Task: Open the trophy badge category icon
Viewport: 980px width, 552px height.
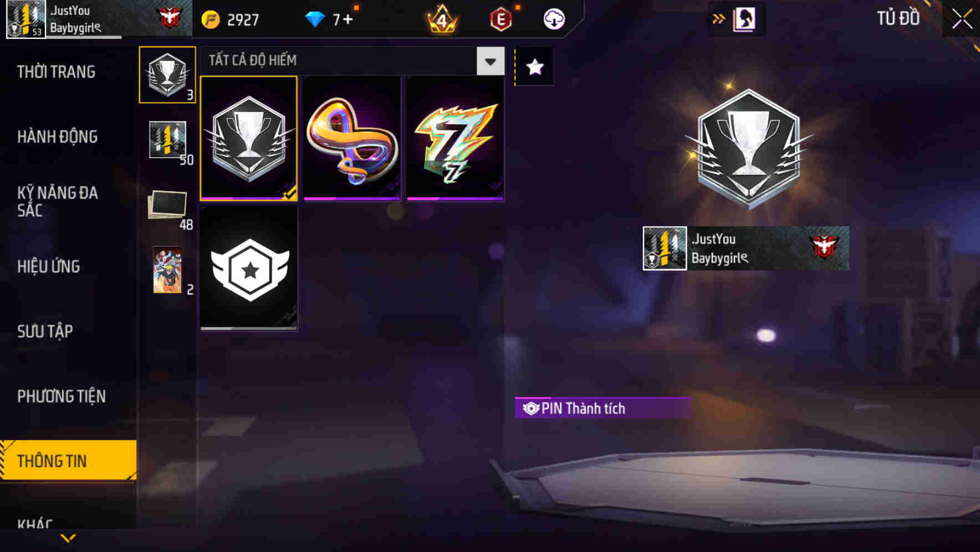Action: tap(167, 75)
